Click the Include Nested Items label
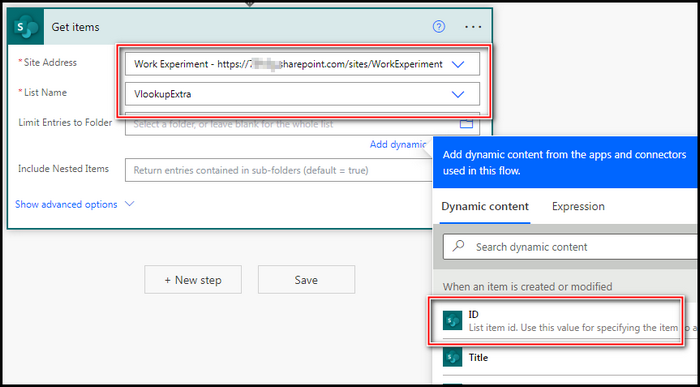700x387 pixels. pyautogui.click(x=63, y=169)
